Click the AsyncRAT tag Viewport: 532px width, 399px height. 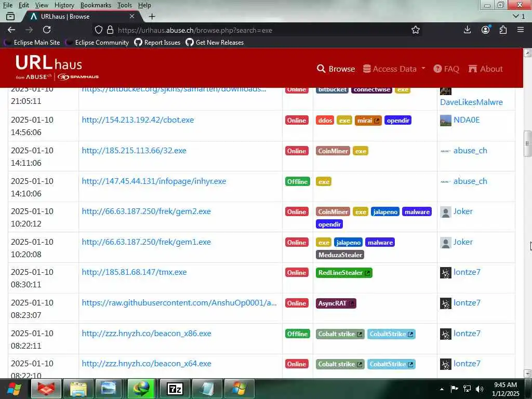coord(336,303)
